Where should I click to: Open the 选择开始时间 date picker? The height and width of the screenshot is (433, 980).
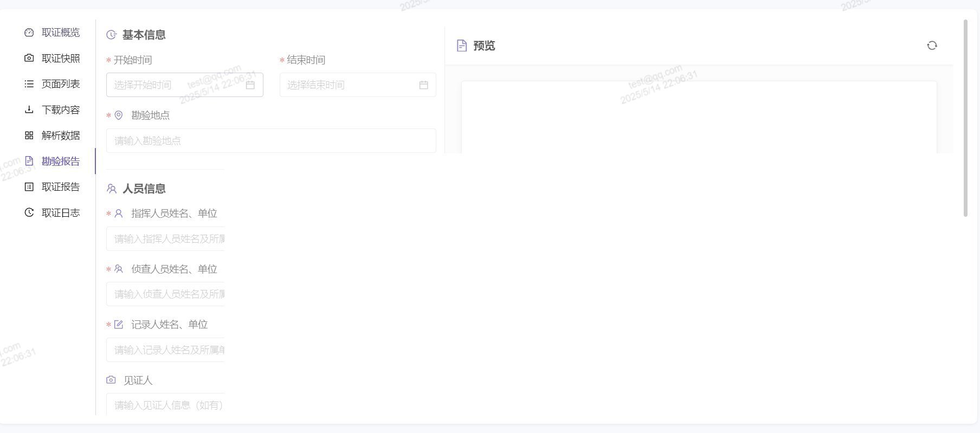click(173, 85)
